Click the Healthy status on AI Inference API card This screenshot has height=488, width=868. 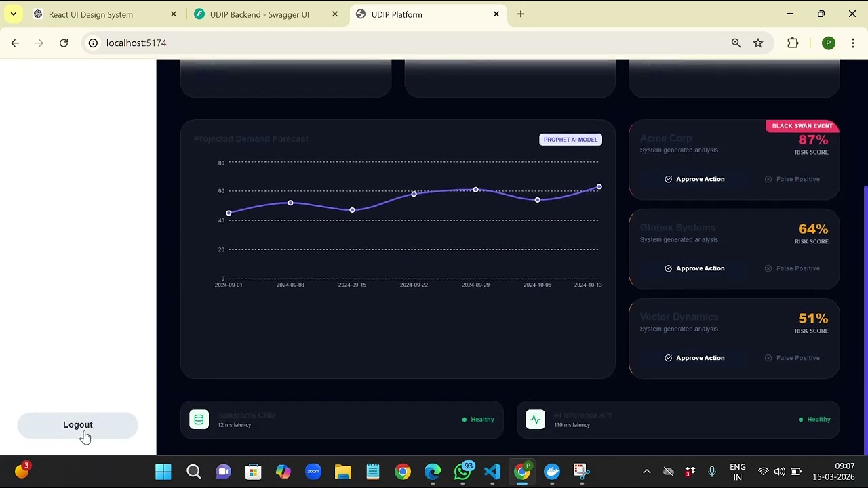point(814,420)
